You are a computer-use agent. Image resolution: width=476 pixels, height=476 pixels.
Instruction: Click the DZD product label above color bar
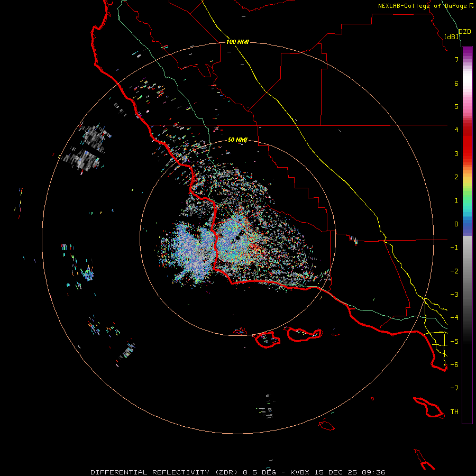pos(465,32)
